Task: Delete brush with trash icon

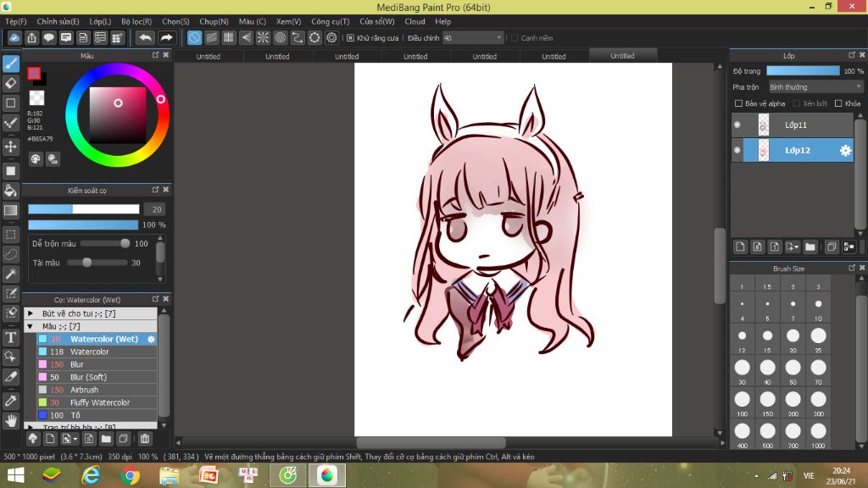Action: click(145, 439)
